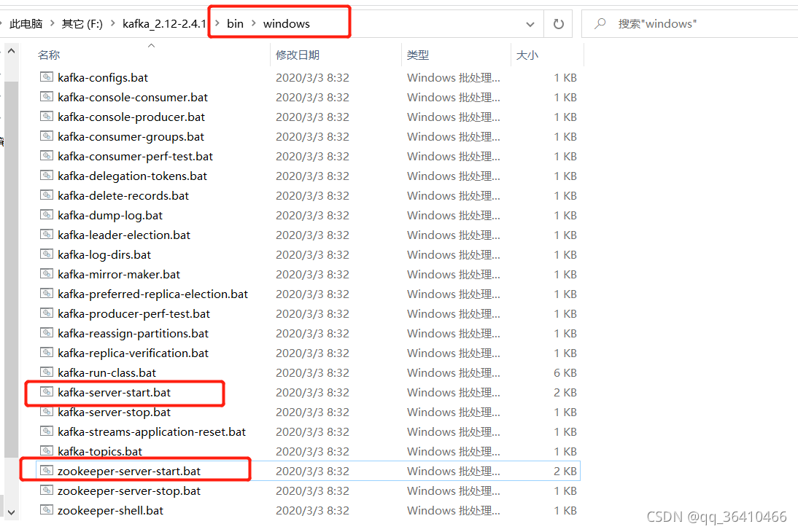Screen dimensions: 798x532
Task: Click the navigation pane scroll up arrow
Action: (x=11, y=51)
